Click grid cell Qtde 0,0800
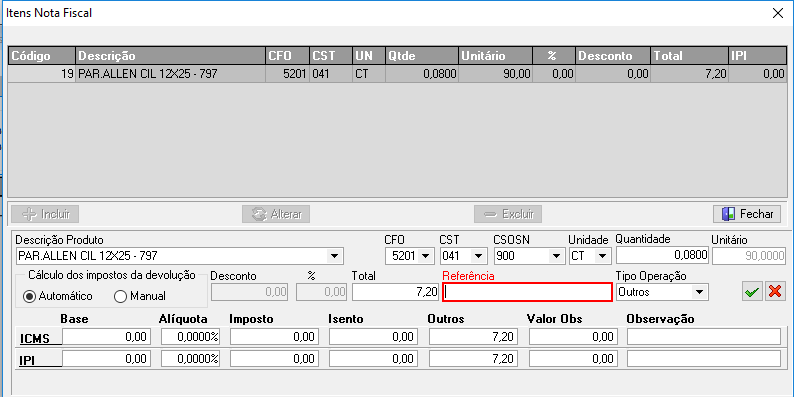The width and height of the screenshot is (794, 397). pyautogui.click(x=422, y=74)
